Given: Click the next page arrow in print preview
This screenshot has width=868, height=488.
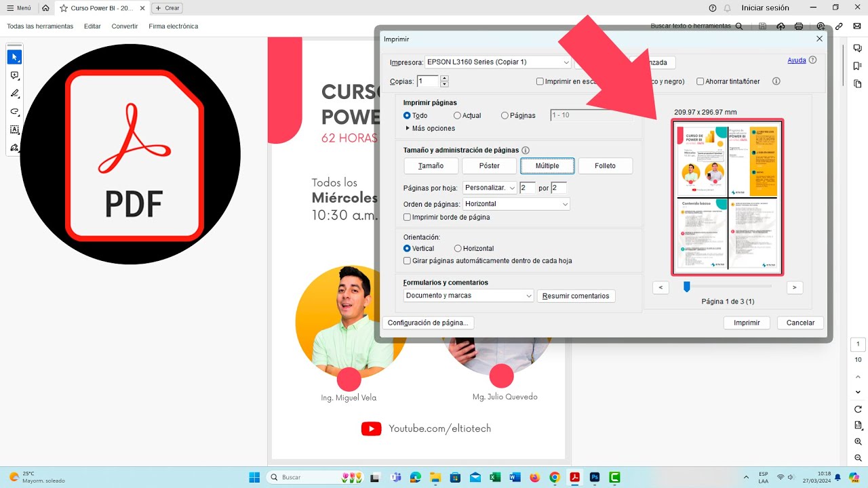Looking at the screenshot, I should tap(794, 287).
